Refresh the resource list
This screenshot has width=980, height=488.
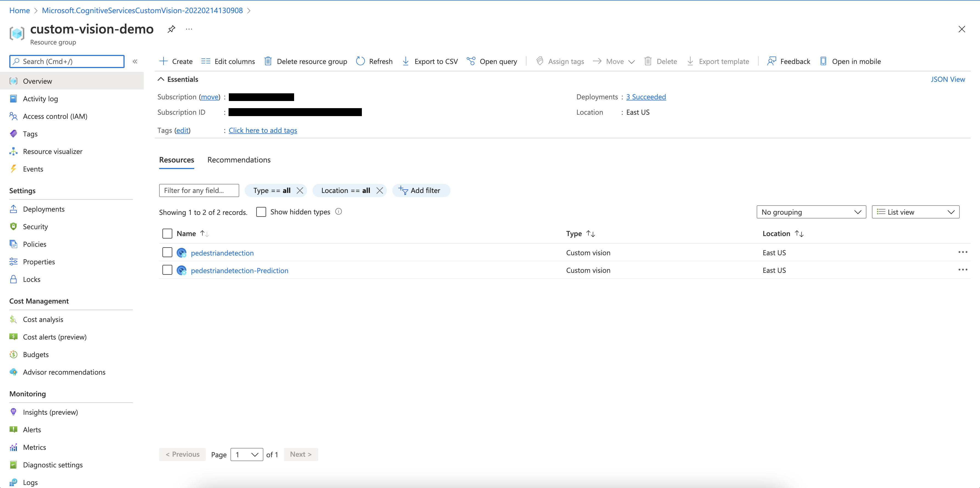(x=374, y=61)
